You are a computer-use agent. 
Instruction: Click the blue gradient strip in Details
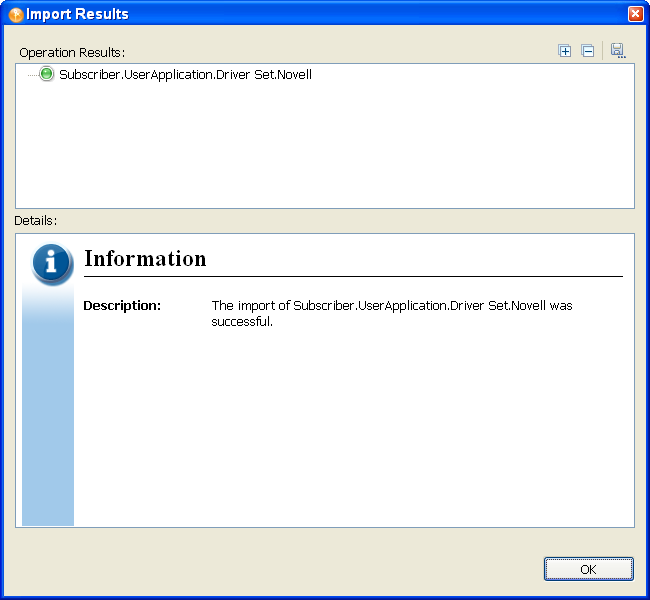coord(48,420)
